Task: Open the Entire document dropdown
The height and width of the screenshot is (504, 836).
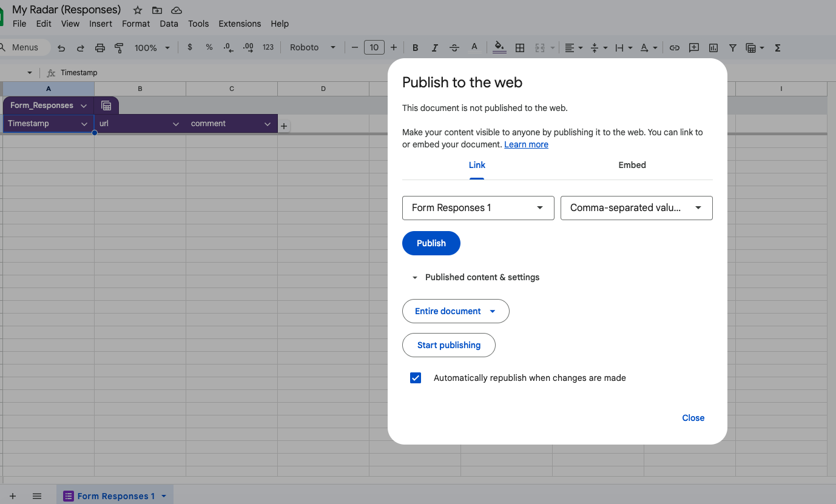Action: [456, 311]
